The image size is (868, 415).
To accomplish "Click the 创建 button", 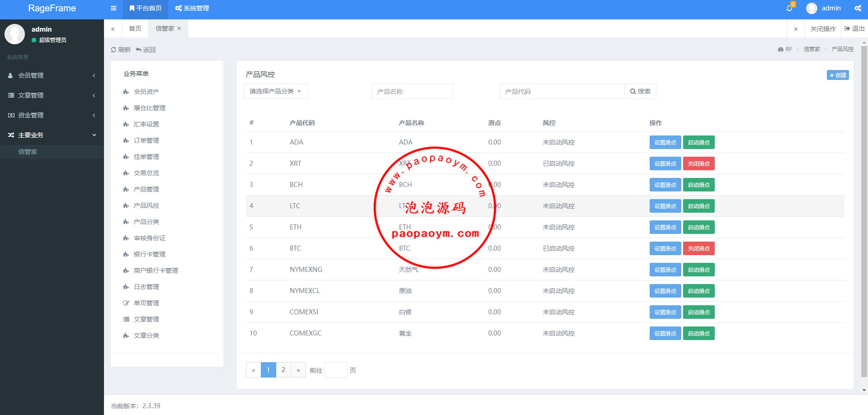I will [837, 75].
